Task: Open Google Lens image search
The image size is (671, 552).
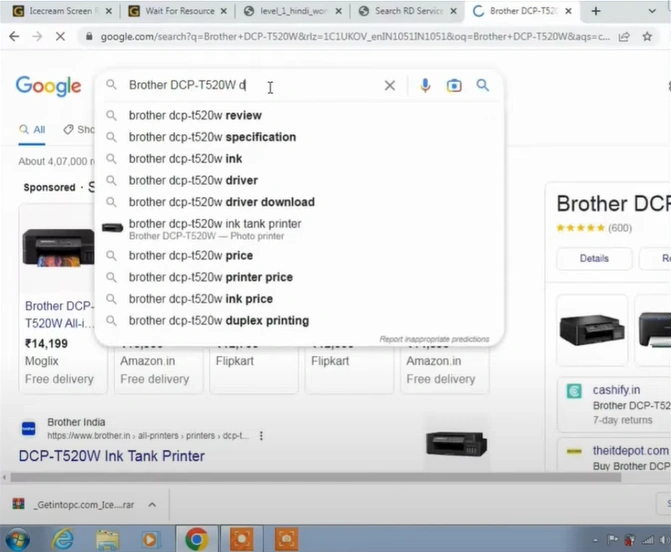Action: [454, 86]
